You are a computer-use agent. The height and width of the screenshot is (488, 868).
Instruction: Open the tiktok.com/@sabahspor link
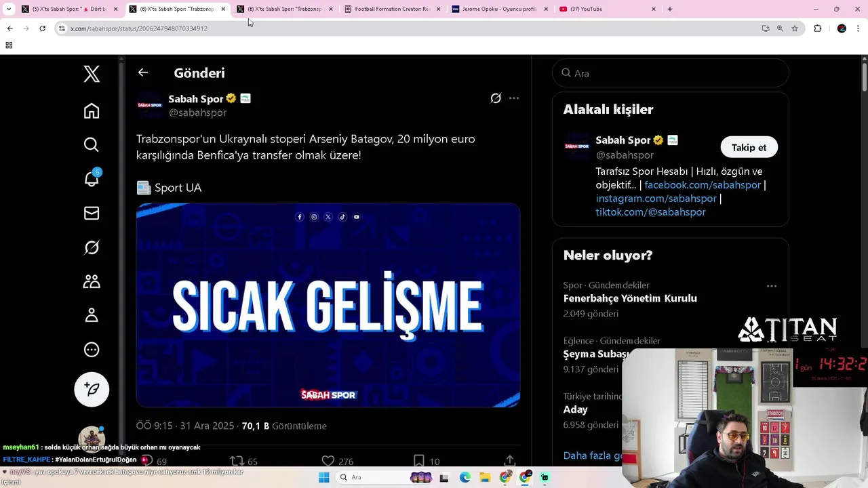coord(651,212)
